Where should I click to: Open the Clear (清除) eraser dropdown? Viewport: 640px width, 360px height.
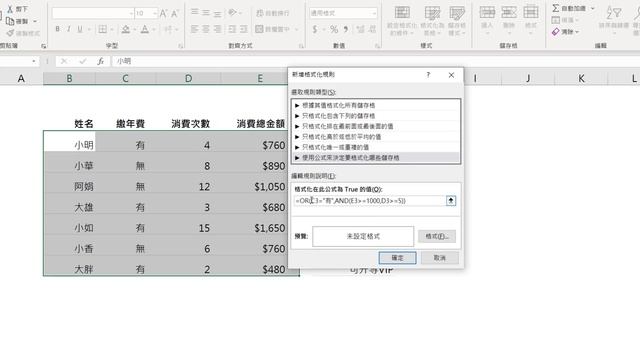[x=565, y=31]
